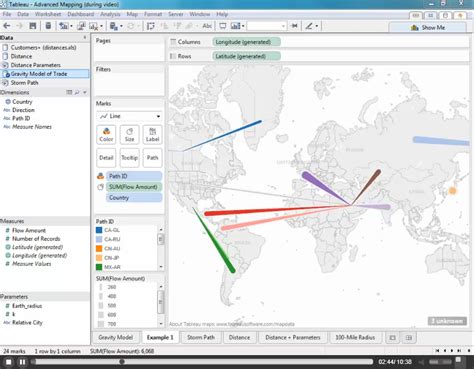
Task: Click the Latitude (generated) pill on Rows
Action: [x=246, y=56]
